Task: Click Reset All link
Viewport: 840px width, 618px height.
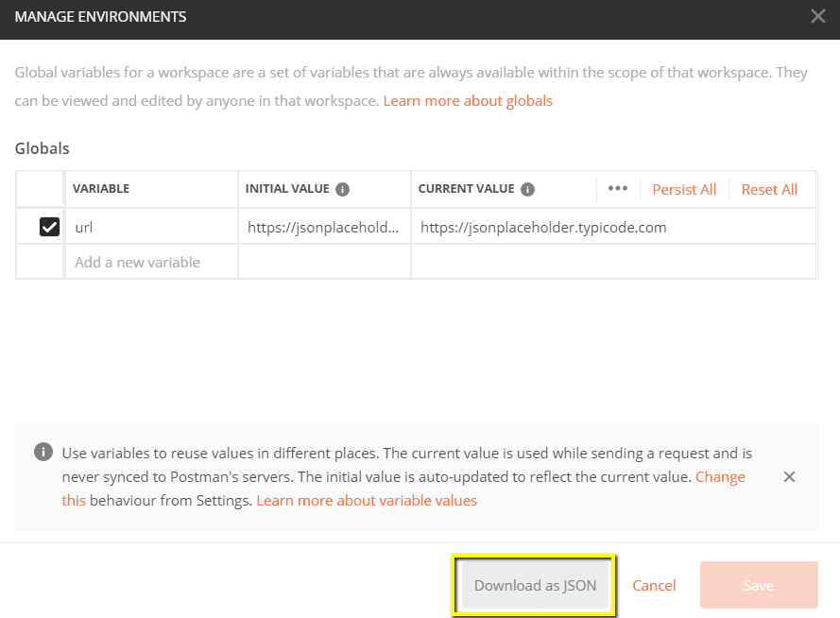Action: point(769,189)
